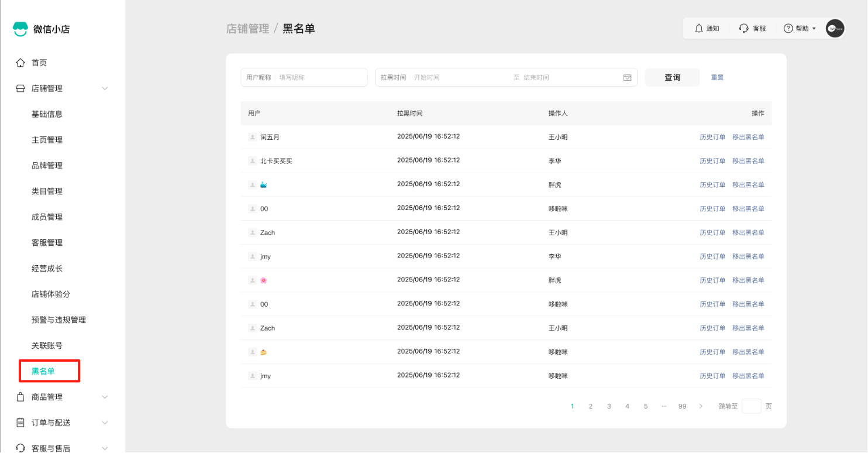Click the 用户昵称 nickname input field
This screenshot has height=453, width=868.
[x=321, y=77]
